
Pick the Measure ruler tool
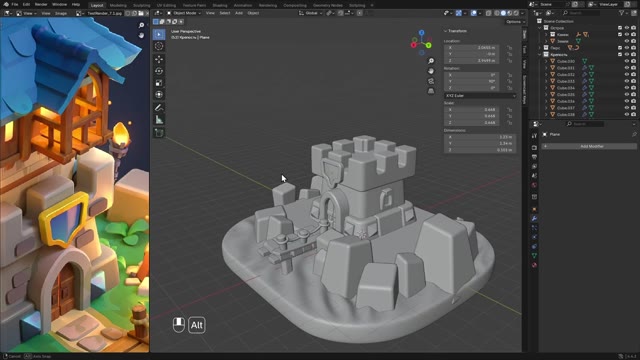159,120
